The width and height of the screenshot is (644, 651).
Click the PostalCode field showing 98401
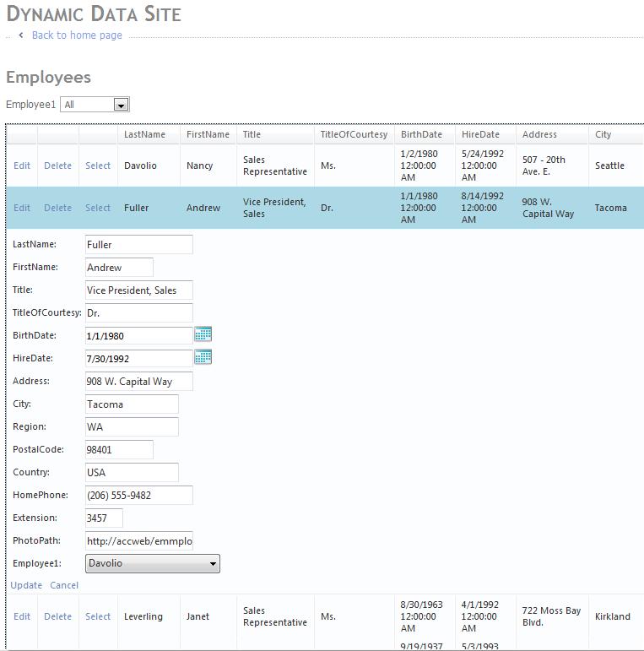pyautogui.click(x=119, y=450)
